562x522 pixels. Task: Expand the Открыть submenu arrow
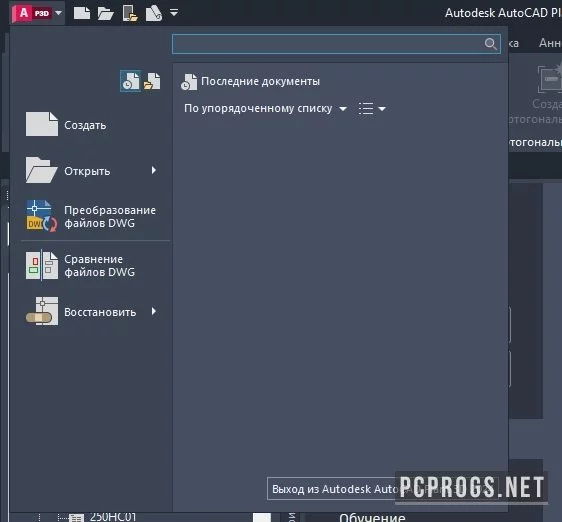[x=154, y=170]
